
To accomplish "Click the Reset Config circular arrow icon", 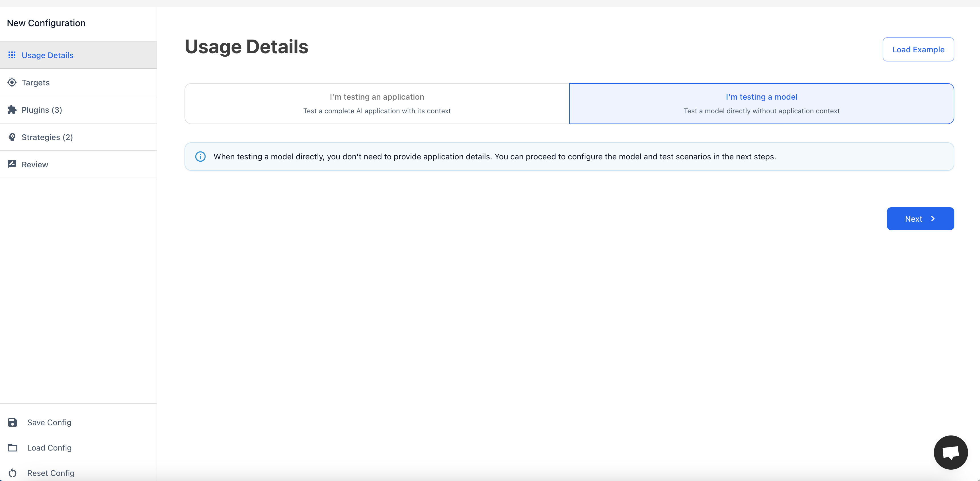I will pyautogui.click(x=13, y=473).
